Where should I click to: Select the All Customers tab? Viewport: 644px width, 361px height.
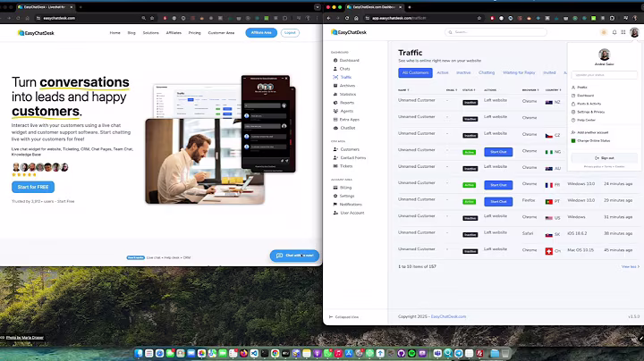pyautogui.click(x=415, y=72)
